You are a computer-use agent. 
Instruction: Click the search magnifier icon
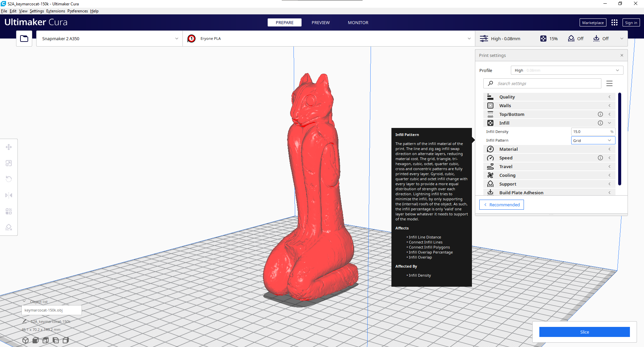point(490,83)
